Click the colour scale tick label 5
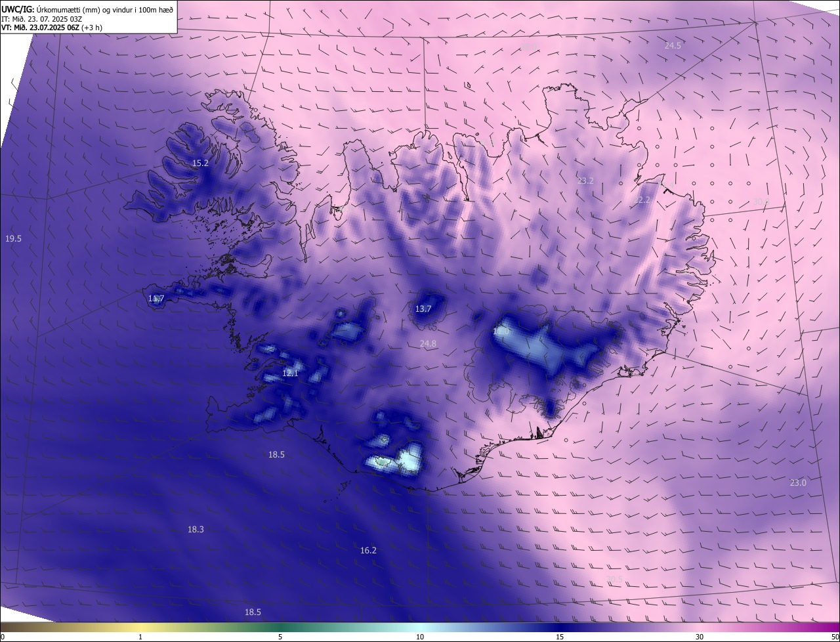The height and width of the screenshot is (642, 840). coord(280,637)
